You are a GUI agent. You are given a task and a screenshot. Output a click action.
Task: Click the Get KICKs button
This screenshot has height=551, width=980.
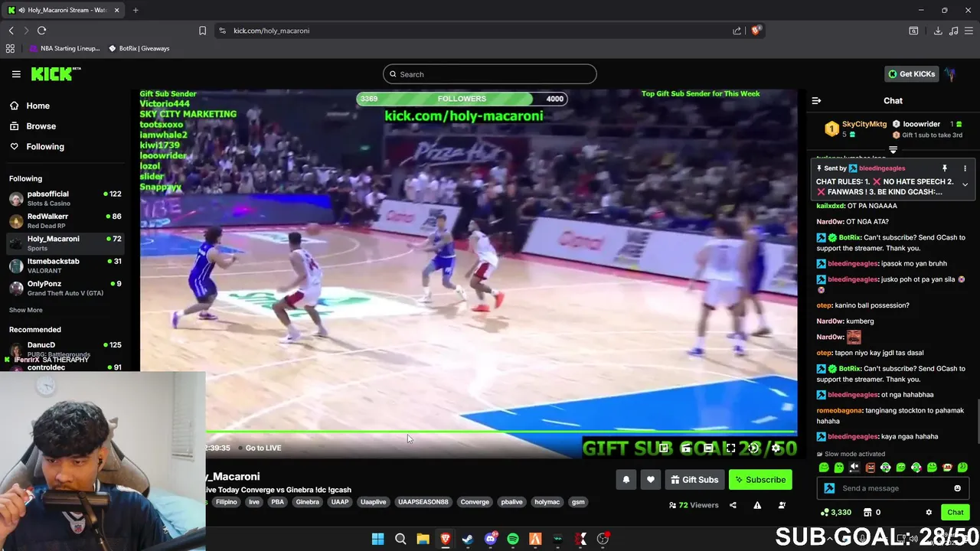pyautogui.click(x=912, y=74)
